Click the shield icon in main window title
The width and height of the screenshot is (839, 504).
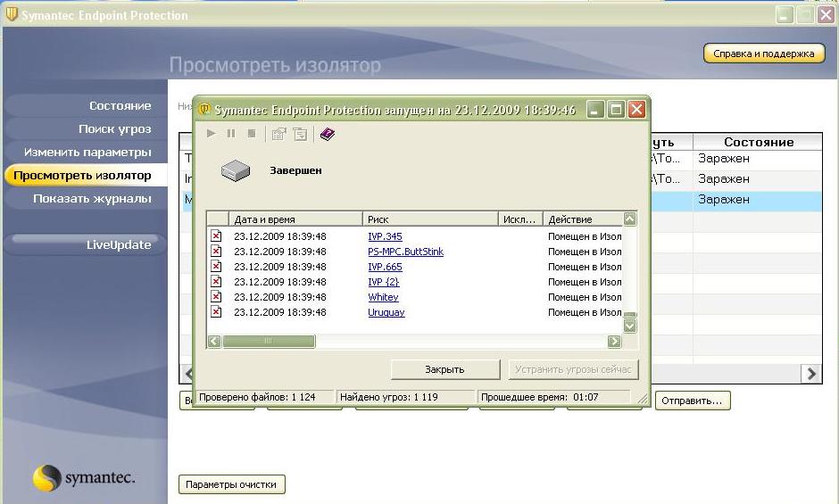(12, 14)
